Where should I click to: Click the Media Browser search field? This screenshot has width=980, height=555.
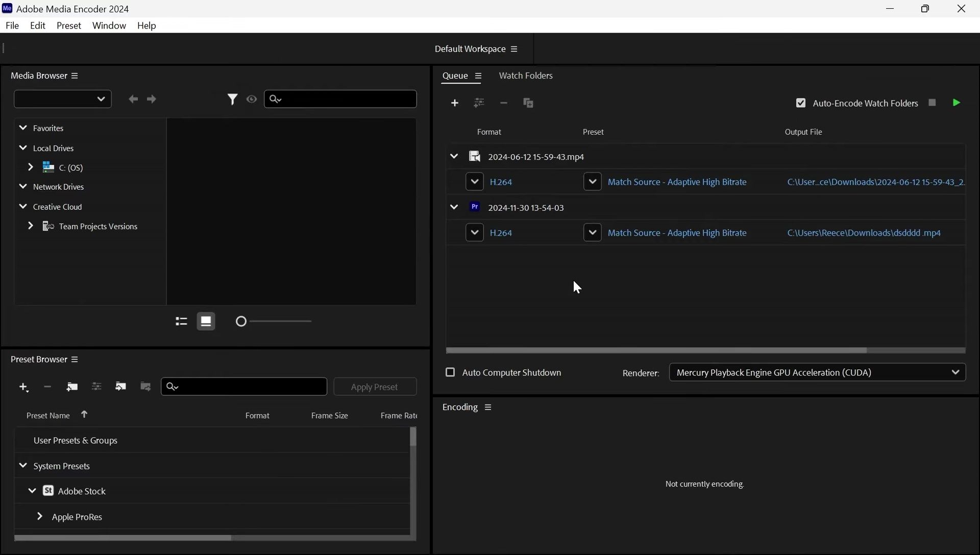[x=340, y=99]
